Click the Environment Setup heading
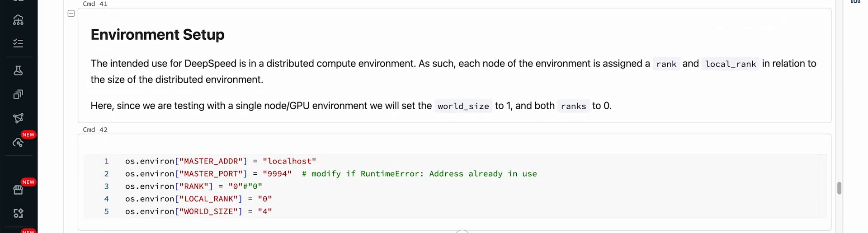Image resolution: width=868 pixels, height=233 pixels. click(x=157, y=35)
